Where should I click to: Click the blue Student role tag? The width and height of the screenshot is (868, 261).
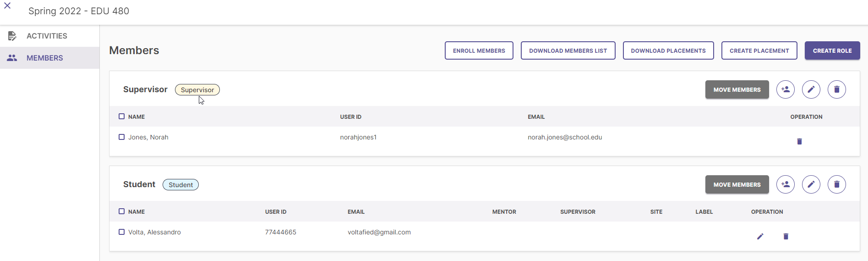click(x=181, y=185)
